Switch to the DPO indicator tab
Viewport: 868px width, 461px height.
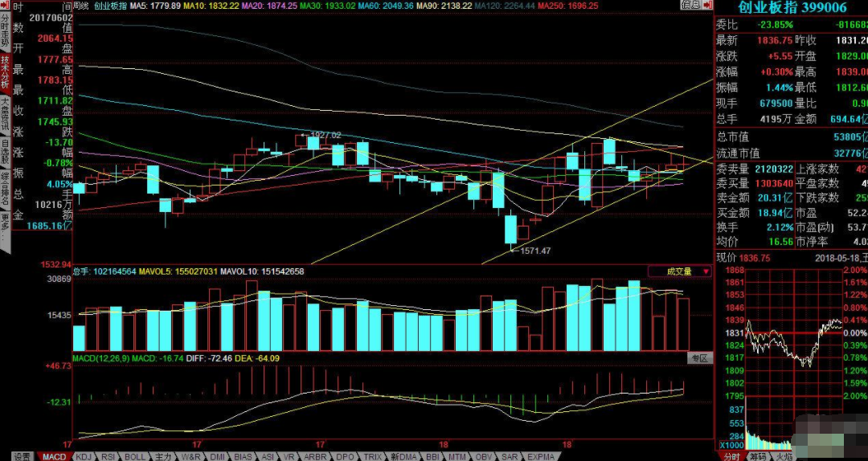tap(345, 456)
